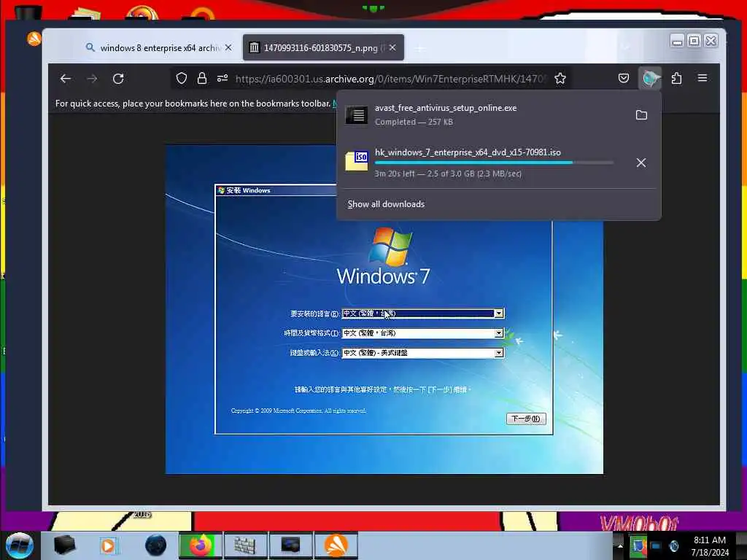Click the network tray icon
The image size is (747, 560).
[656, 545]
